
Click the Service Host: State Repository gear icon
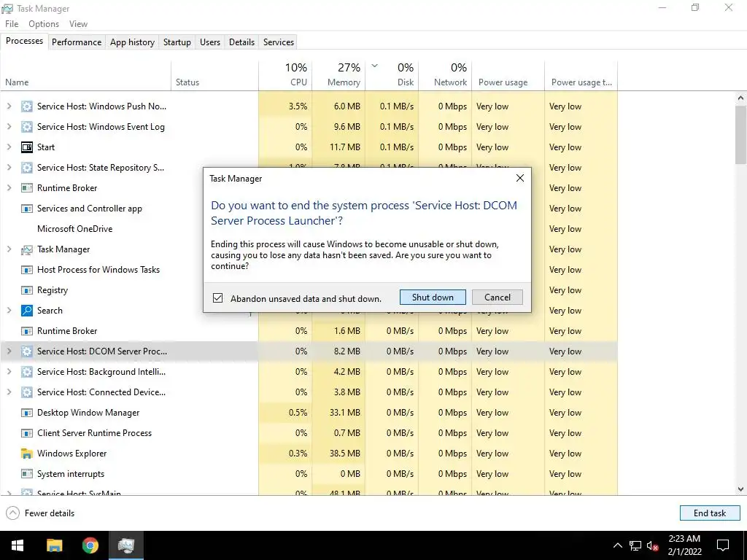point(27,168)
